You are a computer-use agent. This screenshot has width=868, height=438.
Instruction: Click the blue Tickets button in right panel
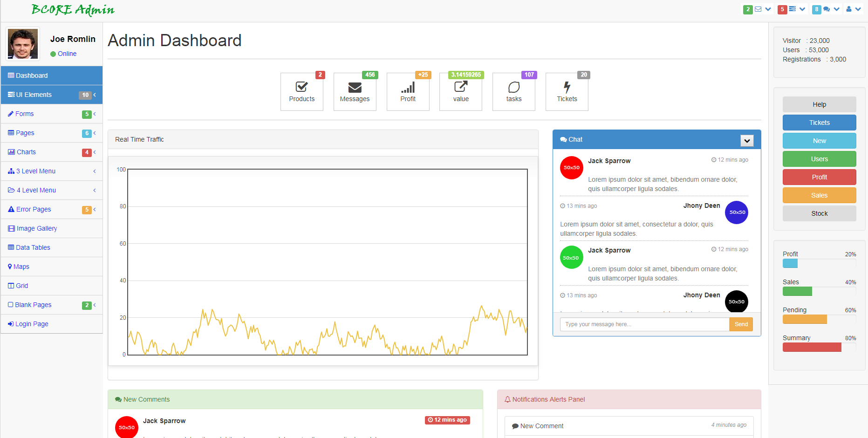pos(819,123)
